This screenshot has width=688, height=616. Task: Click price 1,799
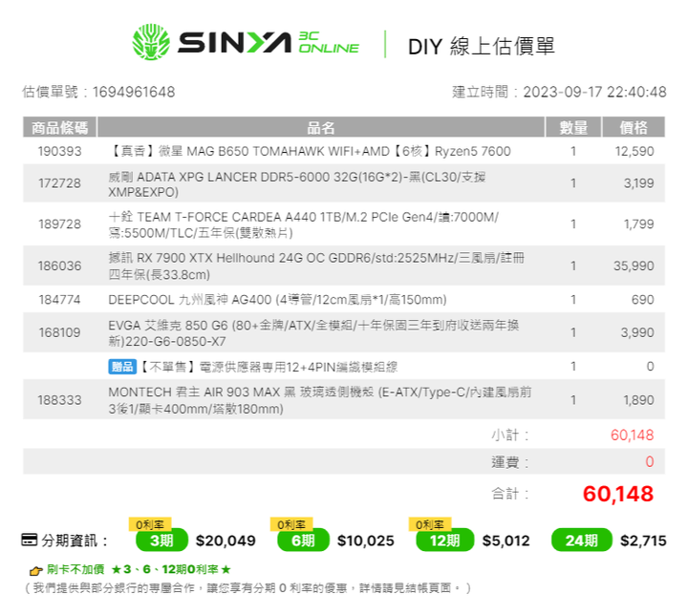point(639,224)
